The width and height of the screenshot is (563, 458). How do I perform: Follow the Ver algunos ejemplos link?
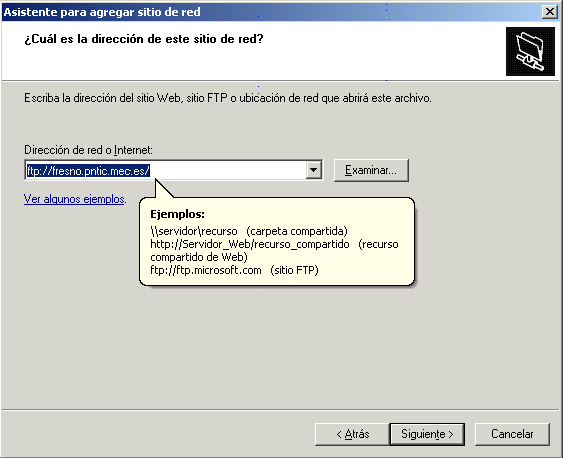(74, 199)
